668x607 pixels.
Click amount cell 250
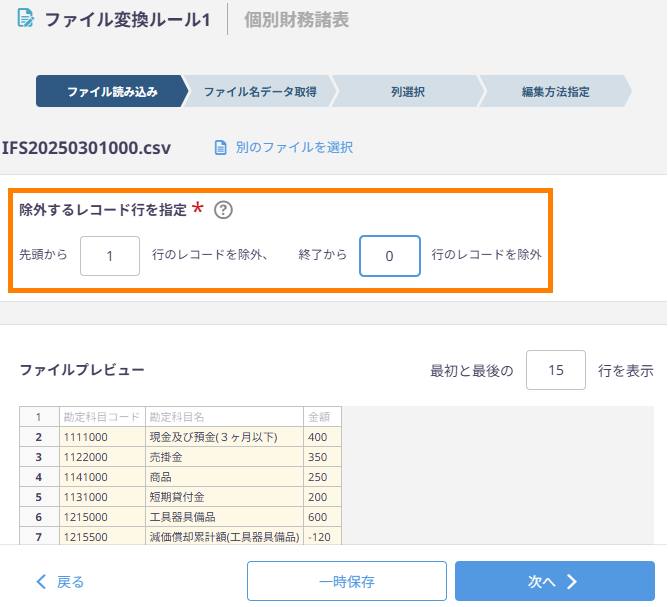[x=322, y=477]
